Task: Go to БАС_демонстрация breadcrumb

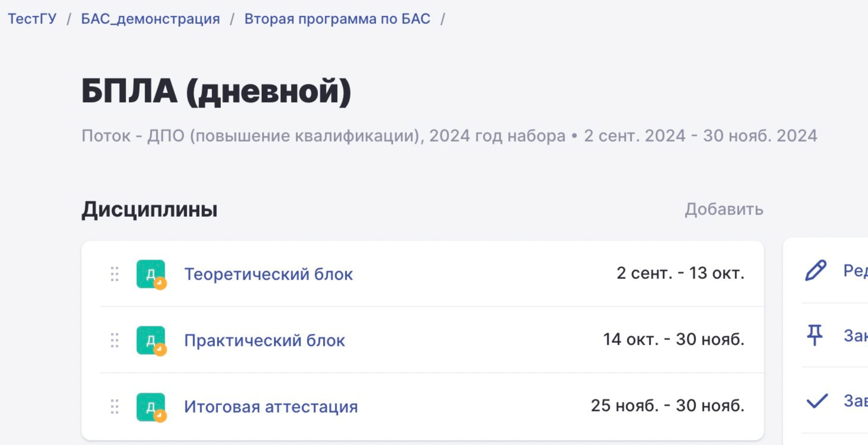Action: [150, 19]
